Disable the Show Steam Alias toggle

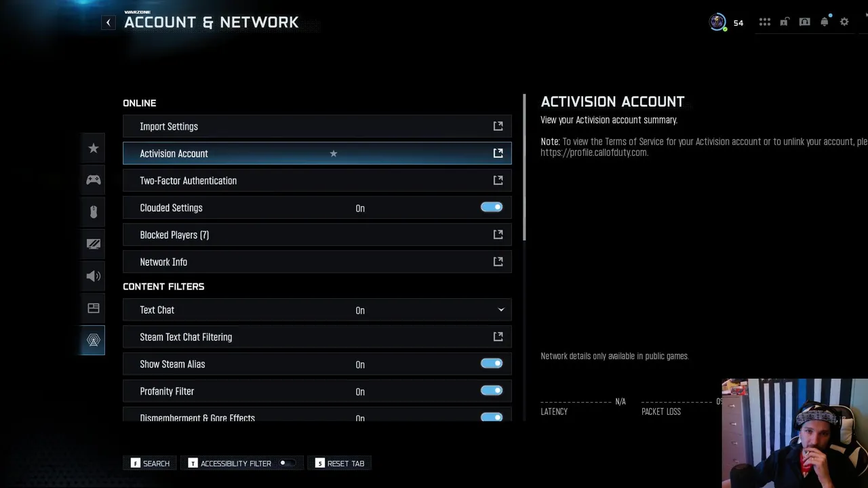tap(492, 364)
